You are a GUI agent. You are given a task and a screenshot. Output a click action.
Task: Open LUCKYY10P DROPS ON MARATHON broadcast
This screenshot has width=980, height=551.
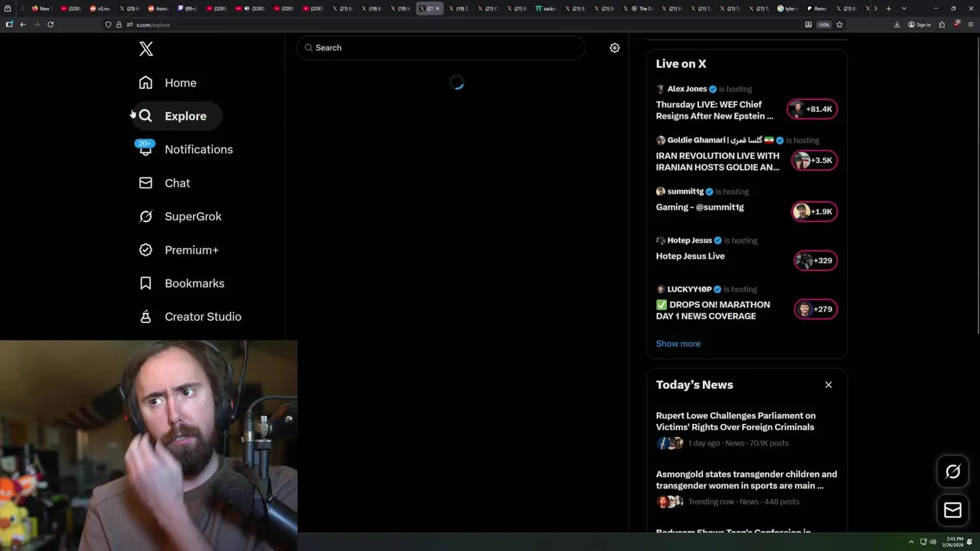tap(713, 310)
